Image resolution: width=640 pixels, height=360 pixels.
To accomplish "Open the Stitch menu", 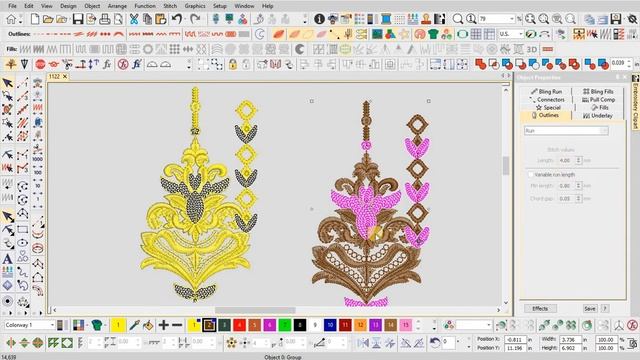I will pyautogui.click(x=170, y=6).
